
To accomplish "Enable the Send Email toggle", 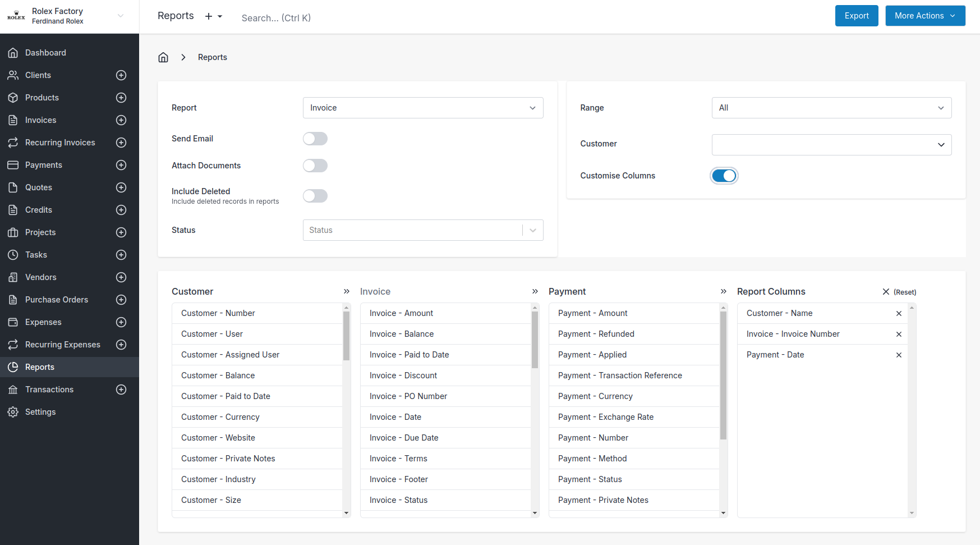I will coord(315,139).
